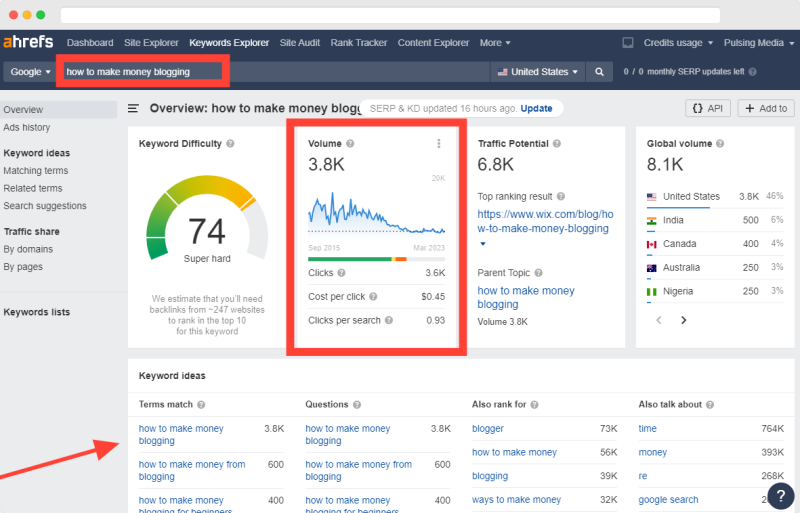Open Related terms in the sidebar
Screen dimensions: 800x513
[x=33, y=188]
